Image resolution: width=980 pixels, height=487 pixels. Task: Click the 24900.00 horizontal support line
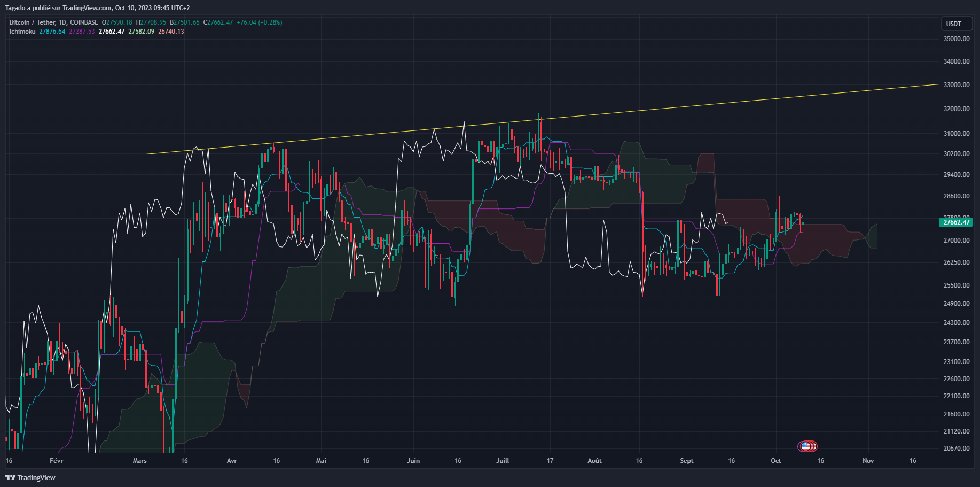click(x=587, y=302)
